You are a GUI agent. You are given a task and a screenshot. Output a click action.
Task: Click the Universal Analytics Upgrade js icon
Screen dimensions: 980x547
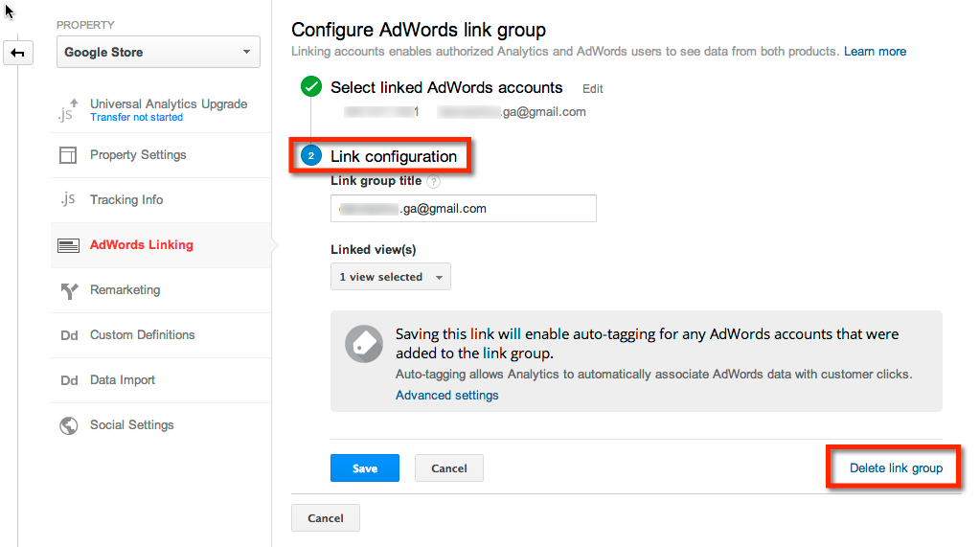(x=68, y=110)
